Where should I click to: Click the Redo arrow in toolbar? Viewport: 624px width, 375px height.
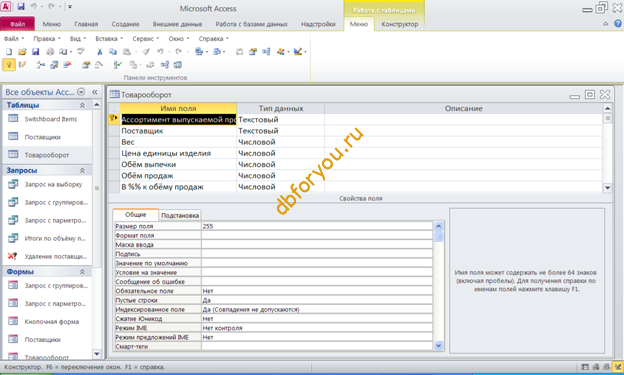[179, 52]
